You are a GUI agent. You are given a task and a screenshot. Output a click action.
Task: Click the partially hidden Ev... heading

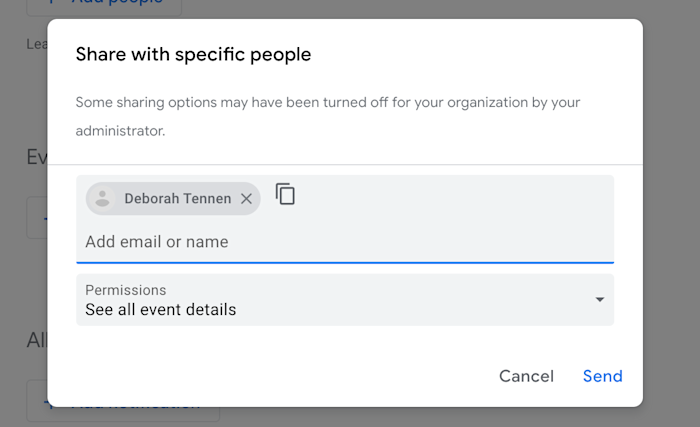click(37, 157)
